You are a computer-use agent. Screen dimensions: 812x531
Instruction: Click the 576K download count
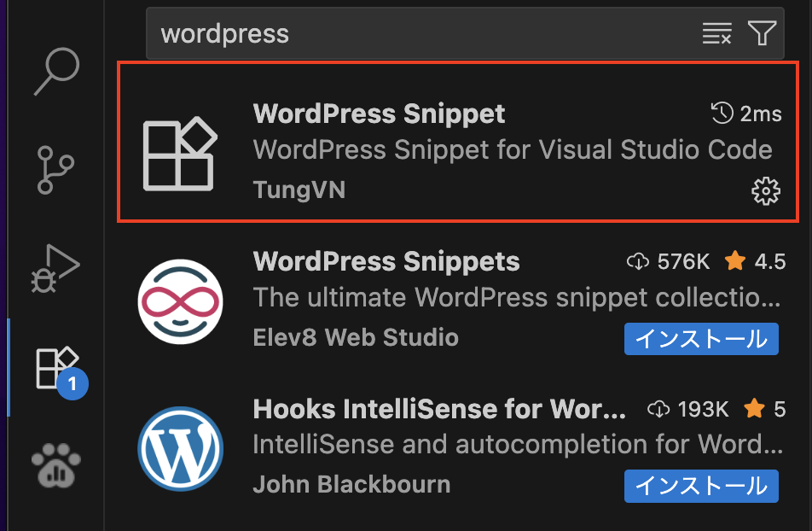(669, 261)
